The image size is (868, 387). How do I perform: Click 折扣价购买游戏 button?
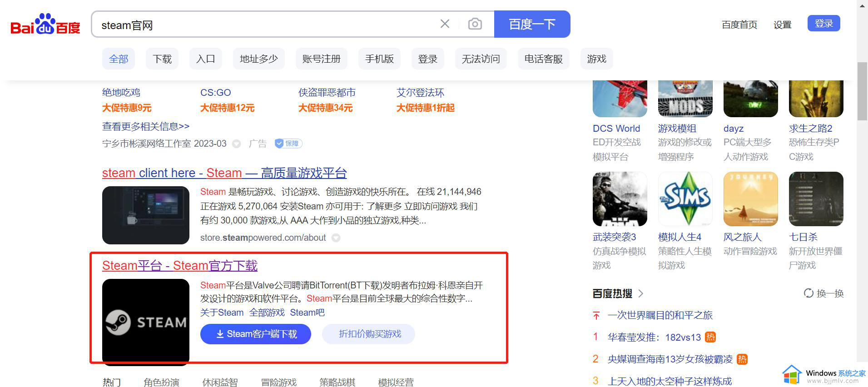tap(369, 334)
